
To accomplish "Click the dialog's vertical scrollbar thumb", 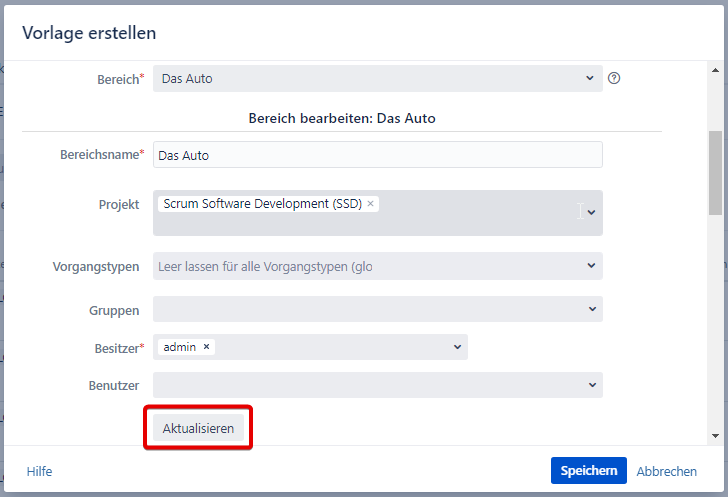I will pyautogui.click(x=714, y=172).
